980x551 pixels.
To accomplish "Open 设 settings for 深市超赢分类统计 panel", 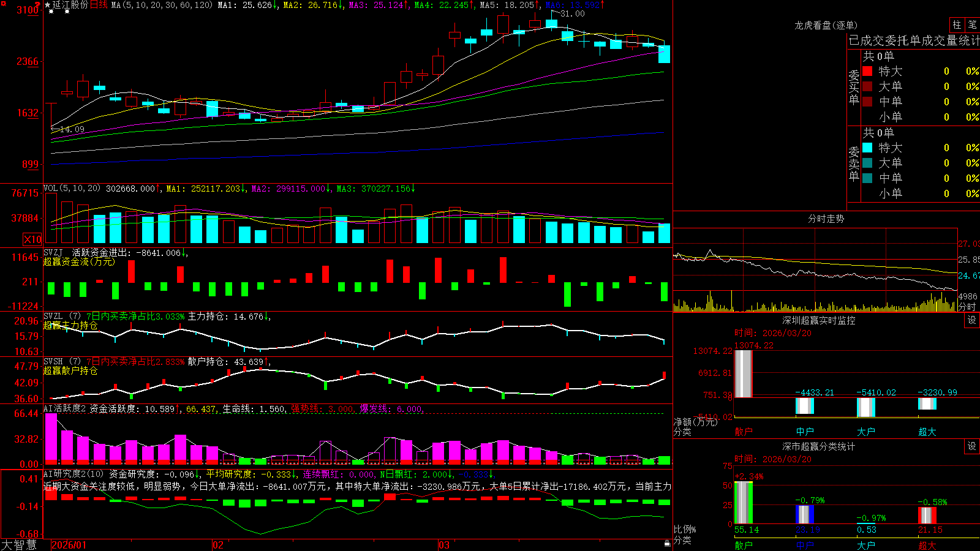I will point(971,446).
